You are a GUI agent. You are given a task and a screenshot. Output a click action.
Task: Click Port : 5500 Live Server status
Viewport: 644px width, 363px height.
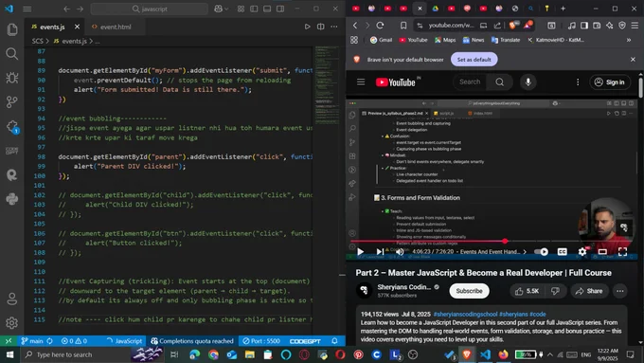coord(261,341)
